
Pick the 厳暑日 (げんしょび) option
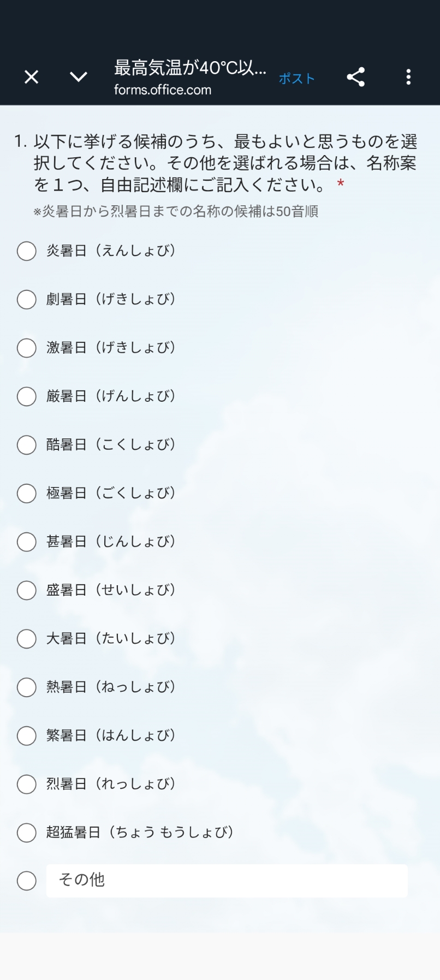[x=27, y=396]
